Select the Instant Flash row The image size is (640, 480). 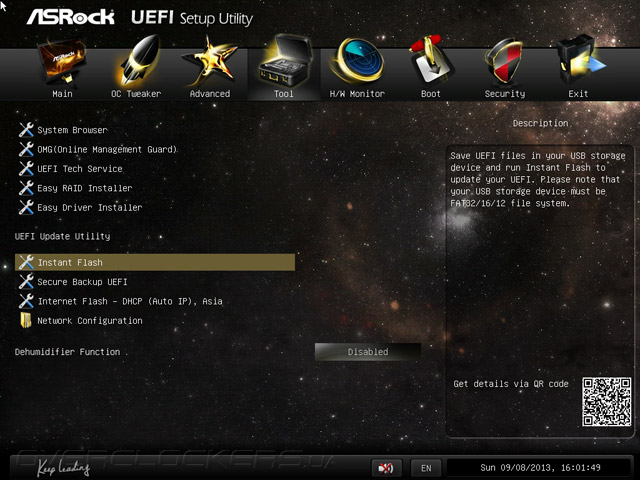[x=155, y=262]
